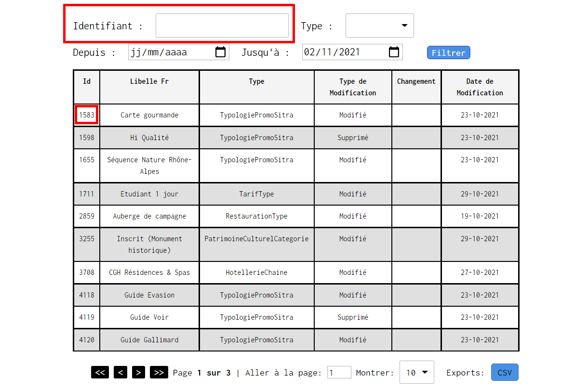Open the Montrer rows-per-page dropdown
This screenshot has height=390, width=588.
417,372
